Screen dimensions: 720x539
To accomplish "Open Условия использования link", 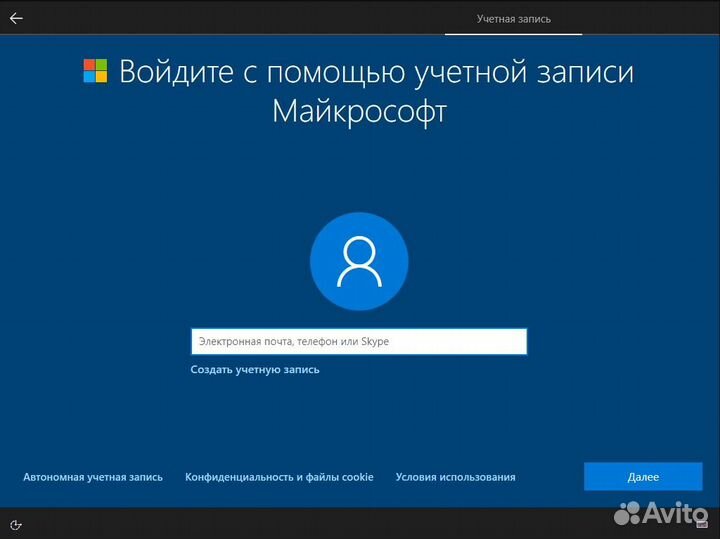I will click(x=456, y=477).
